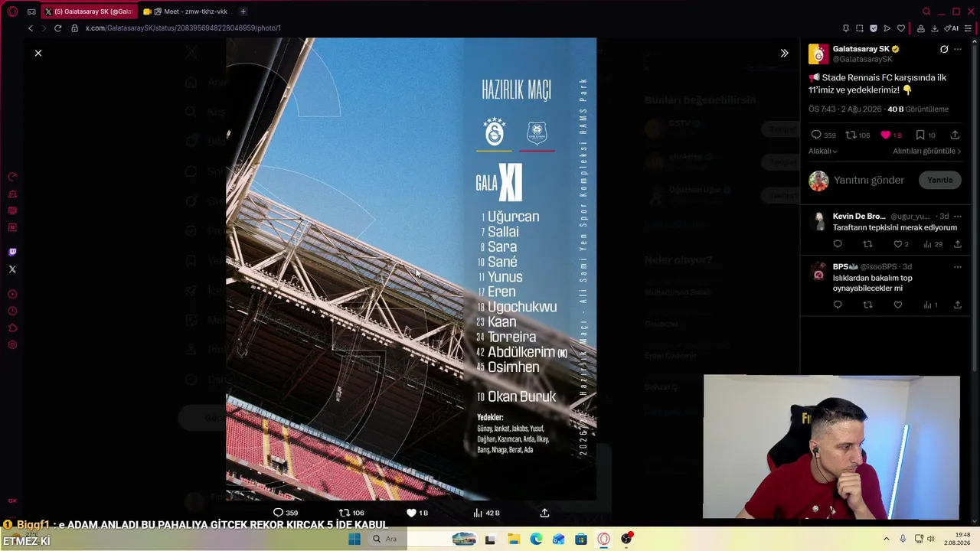Screen dimensions: 980x551
Task: Open OBS Studio from the taskbar
Action: pos(626,539)
